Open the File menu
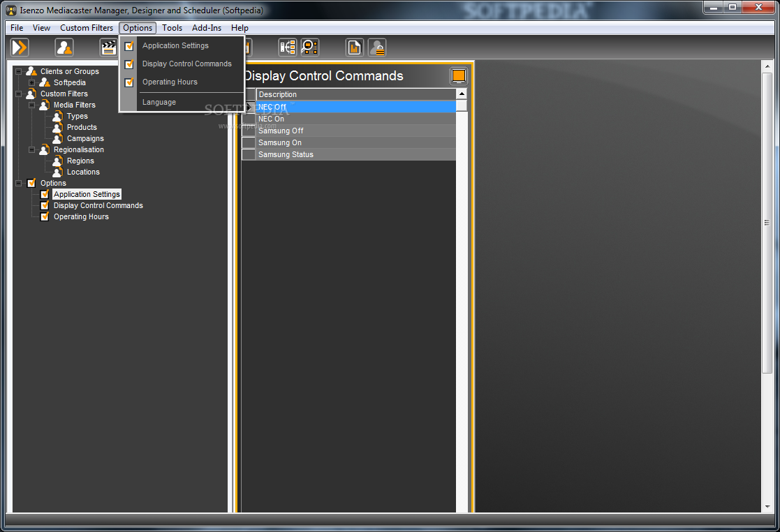The image size is (780, 532). coord(17,28)
